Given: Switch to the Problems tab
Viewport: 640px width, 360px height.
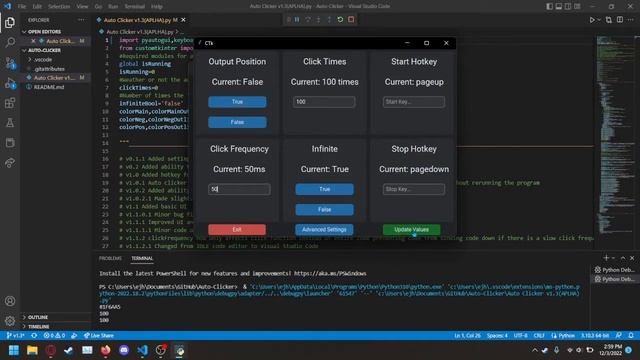Looking at the screenshot, I should 110,258.
